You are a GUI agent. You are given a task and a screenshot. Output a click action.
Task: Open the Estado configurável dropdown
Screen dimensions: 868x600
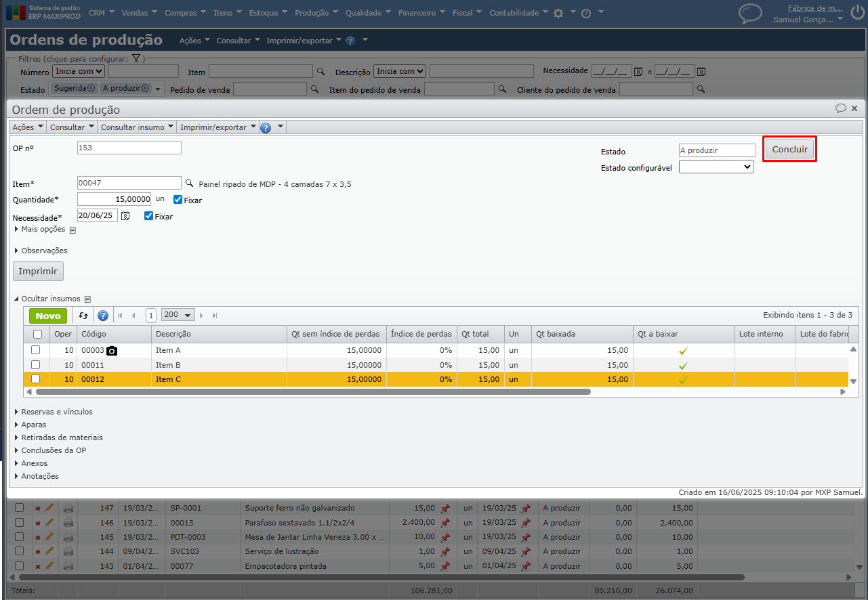pos(716,167)
